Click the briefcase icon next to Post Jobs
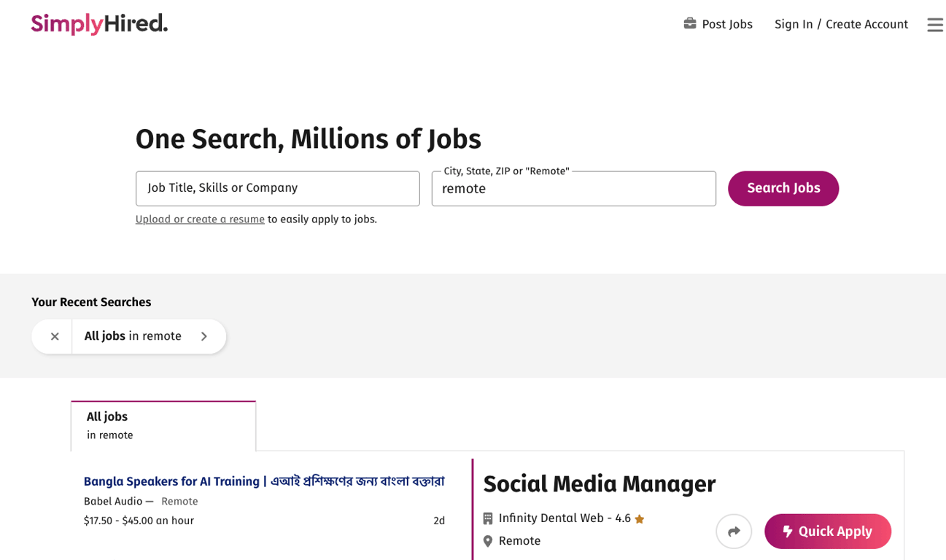Screen dimensions: 946x560 689,23
